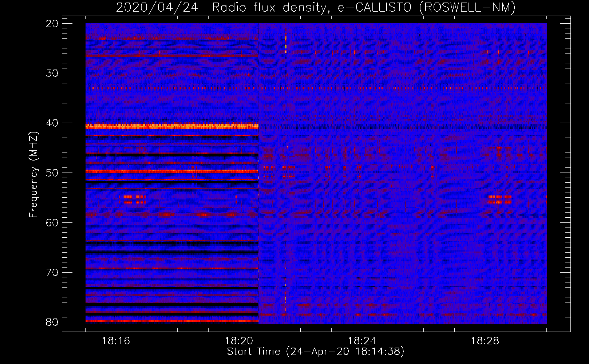Click the 80 frequency tick label
589x364 pixels.
pos(52,322)
